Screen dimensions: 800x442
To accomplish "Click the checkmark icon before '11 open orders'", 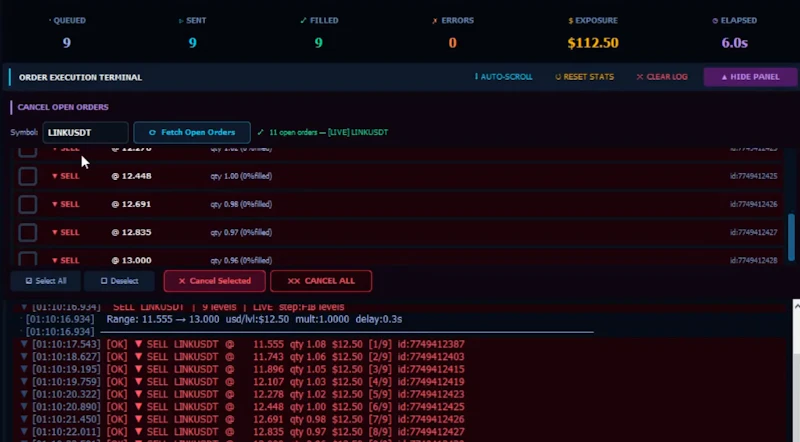I will tap(261, 132).
